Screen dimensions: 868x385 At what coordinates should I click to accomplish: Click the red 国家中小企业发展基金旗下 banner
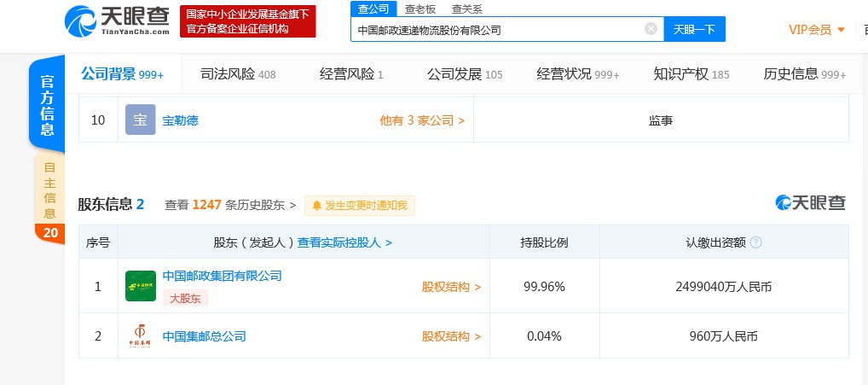coord(247,21)
